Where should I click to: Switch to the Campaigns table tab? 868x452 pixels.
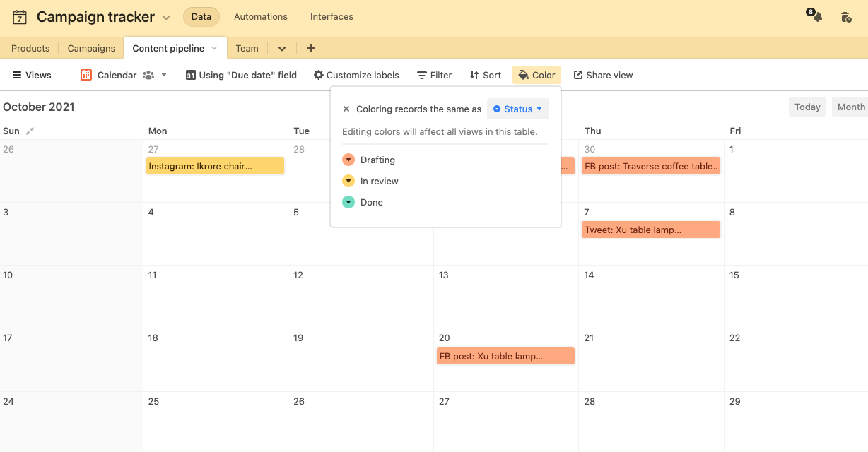pyautogui.click(x=91, y=48)
